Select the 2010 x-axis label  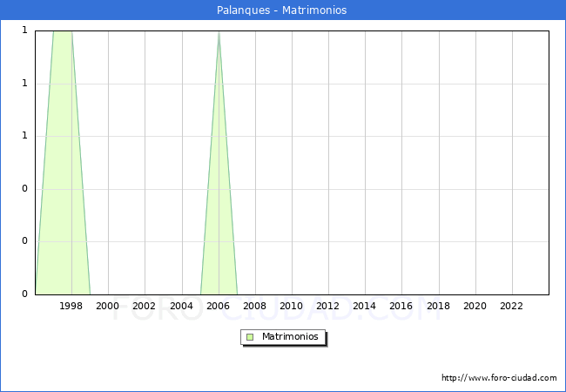(291, 306)
